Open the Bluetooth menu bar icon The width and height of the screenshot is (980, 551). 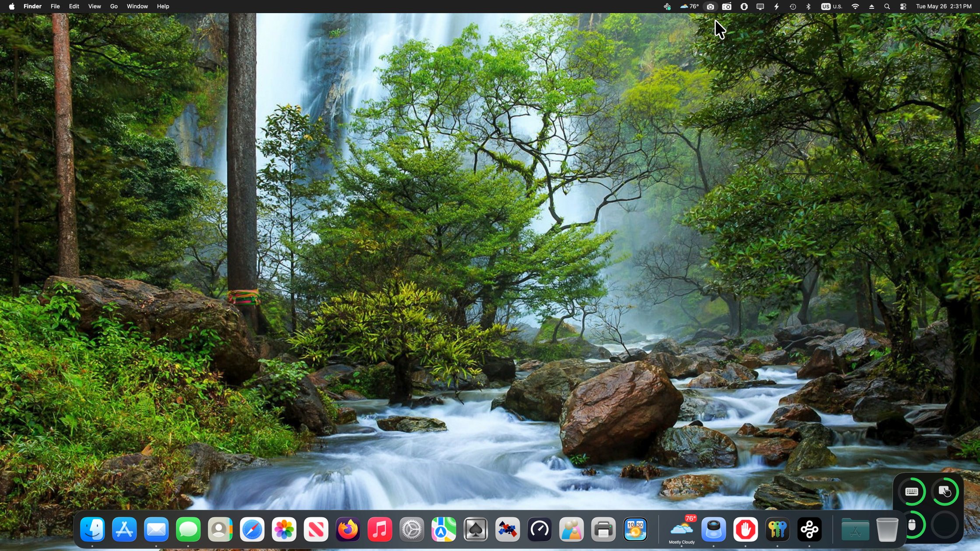pos(808,7)
